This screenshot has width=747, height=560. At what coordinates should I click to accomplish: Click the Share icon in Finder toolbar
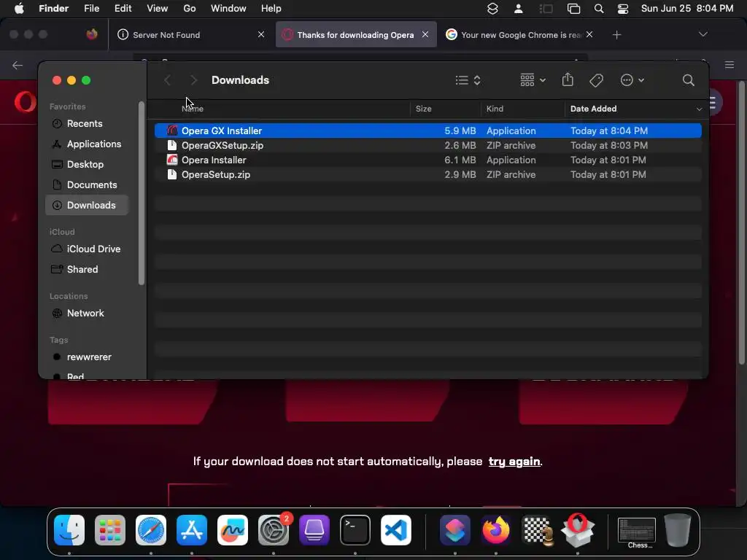tap(568, 80)
